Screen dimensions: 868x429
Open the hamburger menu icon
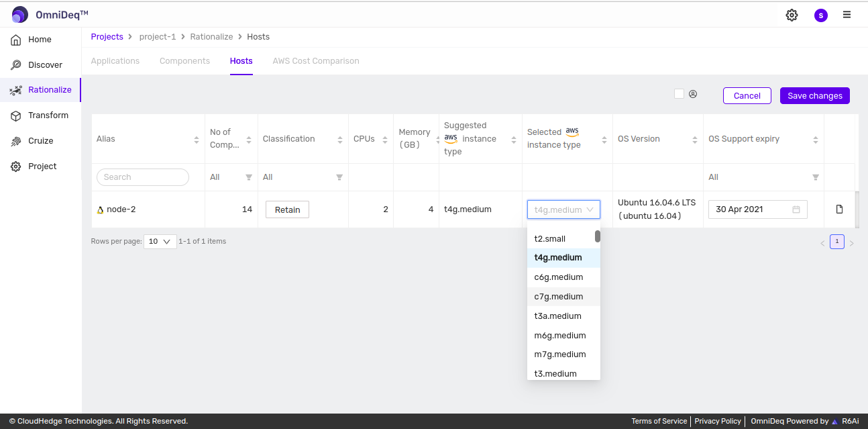click(847, 15)
